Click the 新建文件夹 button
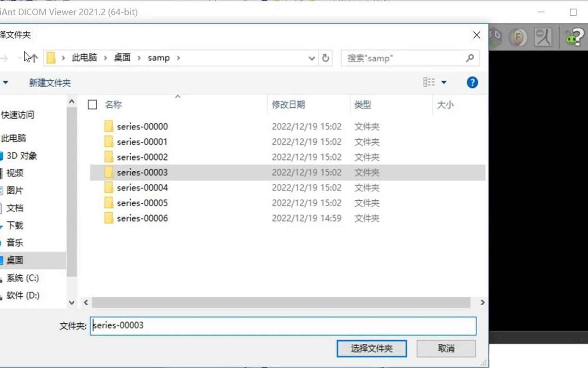 tap(50, 83)
